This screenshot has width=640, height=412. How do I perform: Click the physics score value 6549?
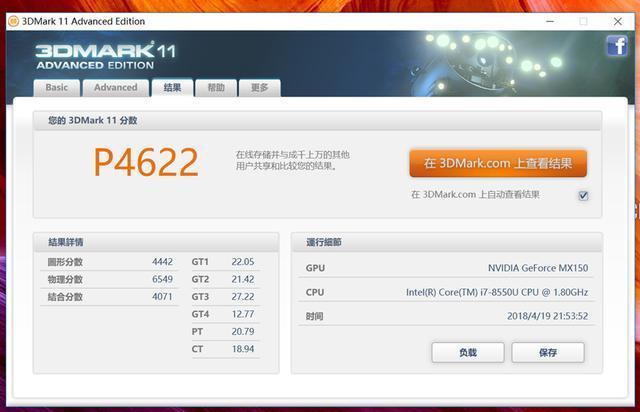coord(162,279)
